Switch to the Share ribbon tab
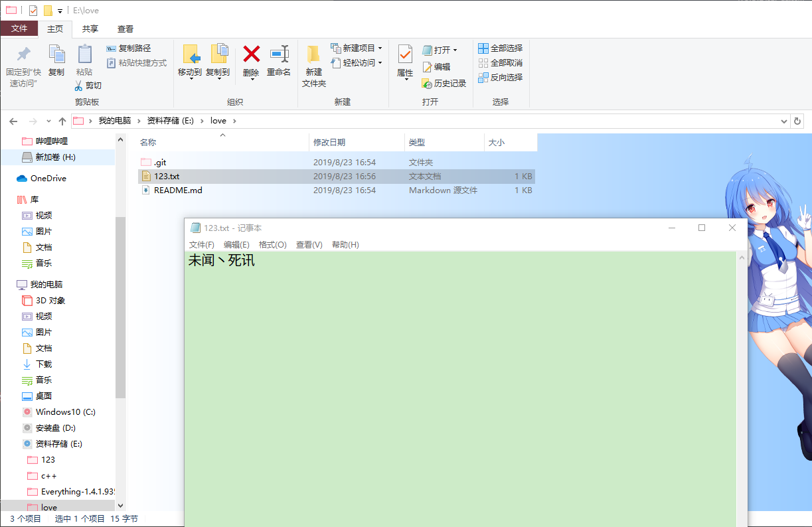The width and height of the screenshot is (812, 527). (90, 29)
